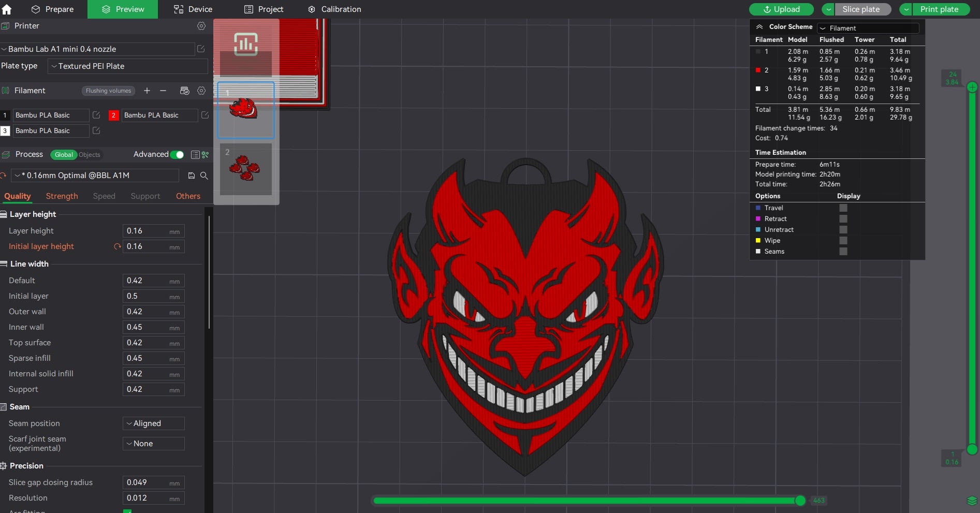This screenshot has height=513, width=980.
Task: Switch process scope to Global
Action: click(x=64, y=155)
